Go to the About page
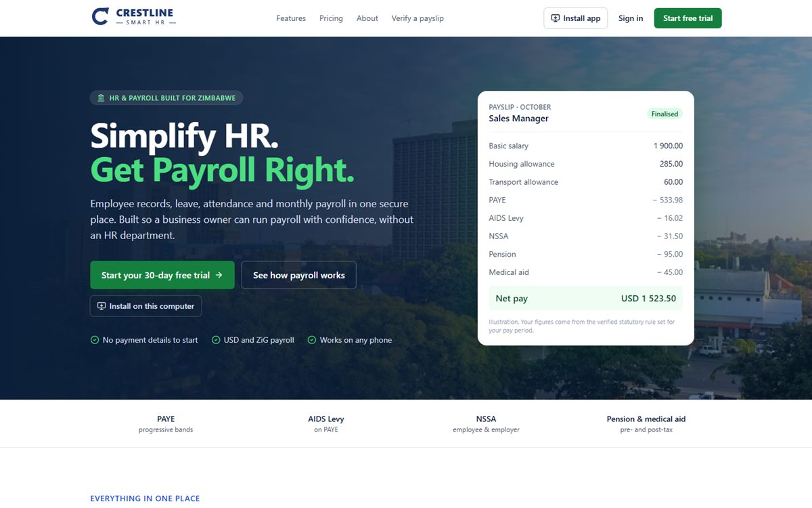Viewport: 812px width, 508px height. click(367, 18)
